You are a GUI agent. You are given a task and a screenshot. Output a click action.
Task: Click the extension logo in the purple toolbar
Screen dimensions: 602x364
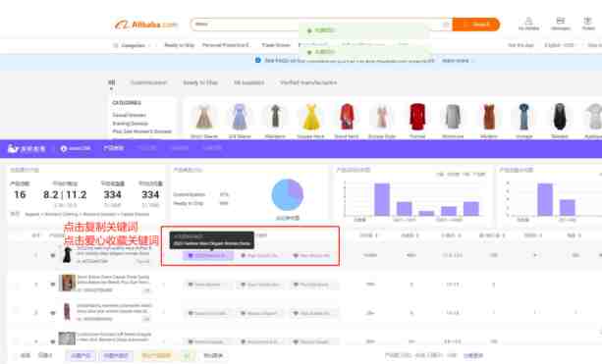tap(27, 148)
